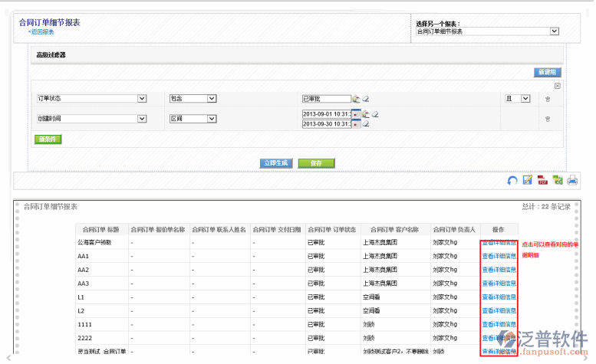Clear the 已审批 value with eraser icon
The image size is (596, 364).
click(x=366, y=99)
